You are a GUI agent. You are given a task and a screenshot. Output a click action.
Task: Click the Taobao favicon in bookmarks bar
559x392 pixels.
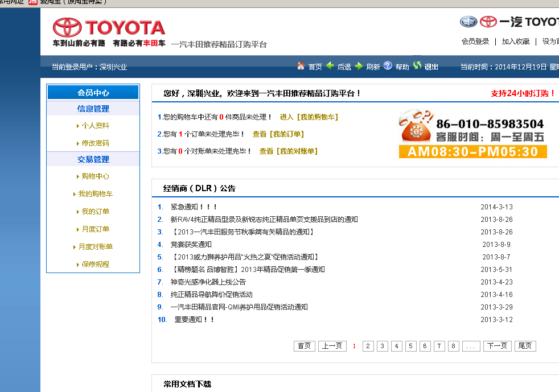(33, 2)
